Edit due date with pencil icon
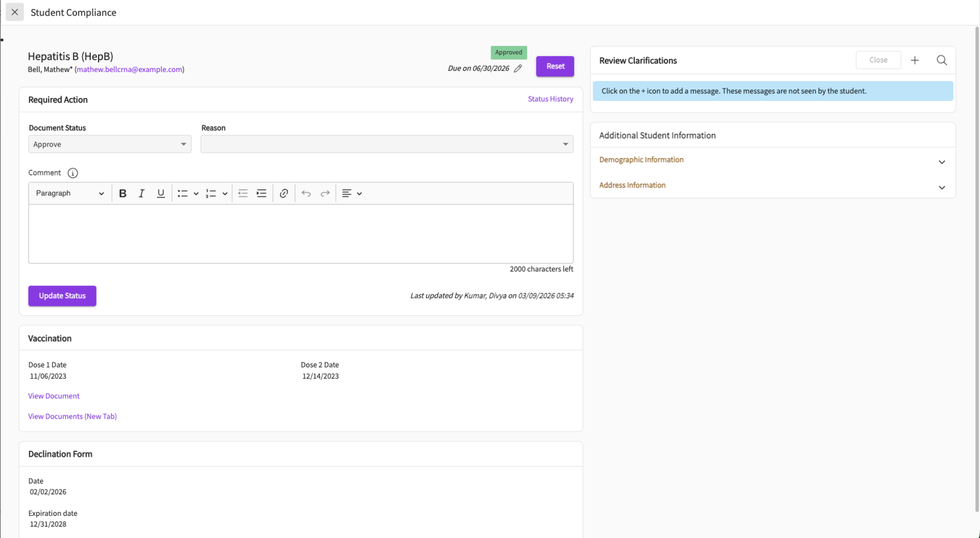The height and width of the screenshot is (538, 980). pyautogui.click(x=518, y=69)
